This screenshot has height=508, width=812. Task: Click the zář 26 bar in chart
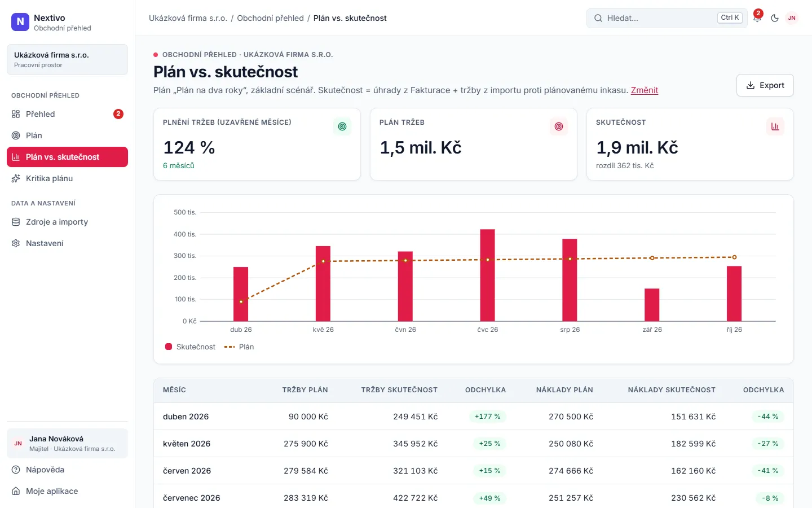[652, 305]
